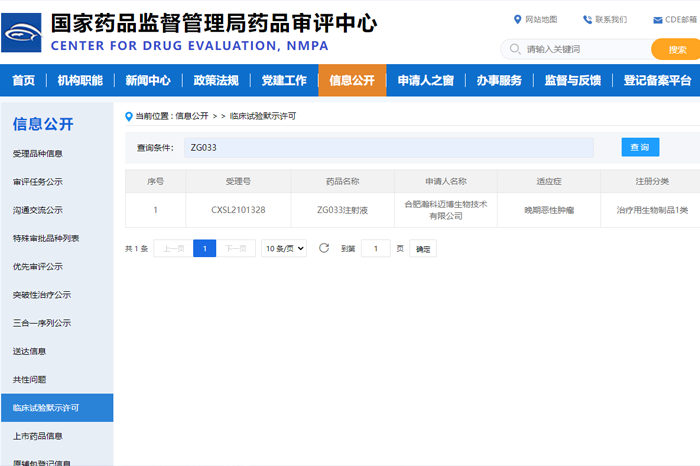The height and width of the screenshot is (466, 700).
Task: Open acceptance number CXSL2101328 row entry
Action: [238, 210]
